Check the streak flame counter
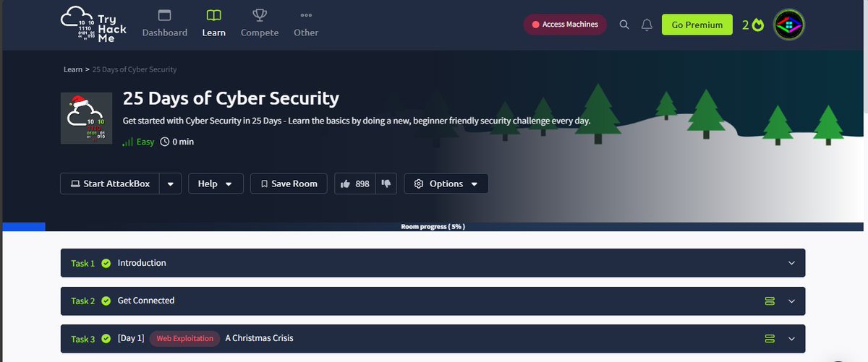 click(x=753, y=25)
